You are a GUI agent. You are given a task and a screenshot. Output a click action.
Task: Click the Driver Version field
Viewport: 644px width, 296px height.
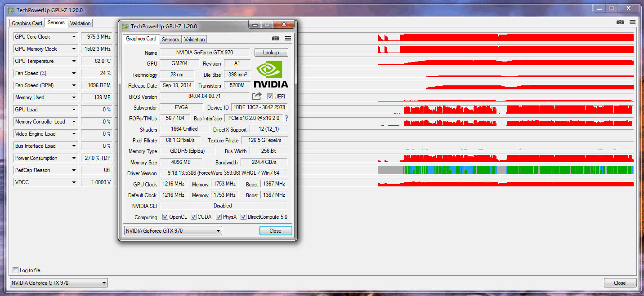[x=223, y=173]
